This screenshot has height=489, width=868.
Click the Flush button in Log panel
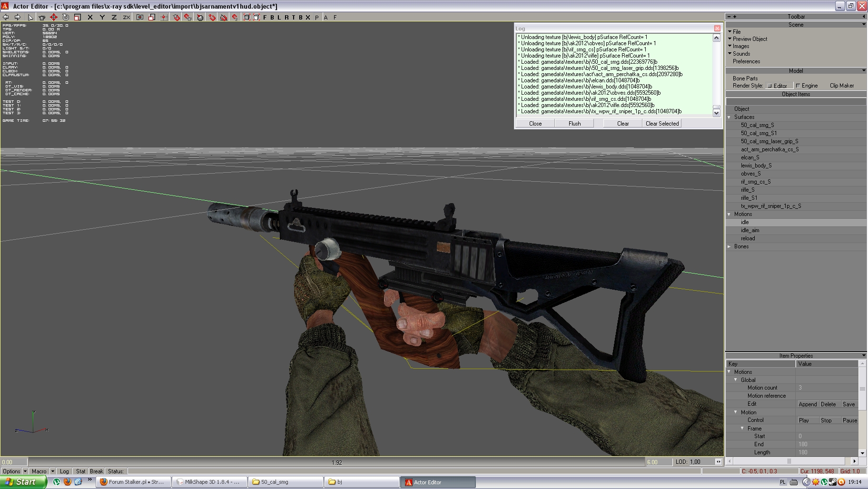click(574, 123)
